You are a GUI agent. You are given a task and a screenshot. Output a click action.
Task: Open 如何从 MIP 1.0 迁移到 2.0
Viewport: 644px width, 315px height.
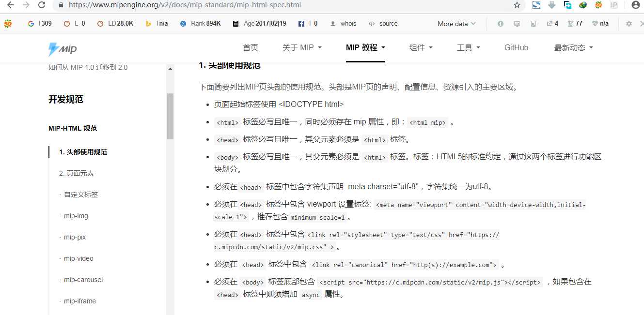pos(88,67)
